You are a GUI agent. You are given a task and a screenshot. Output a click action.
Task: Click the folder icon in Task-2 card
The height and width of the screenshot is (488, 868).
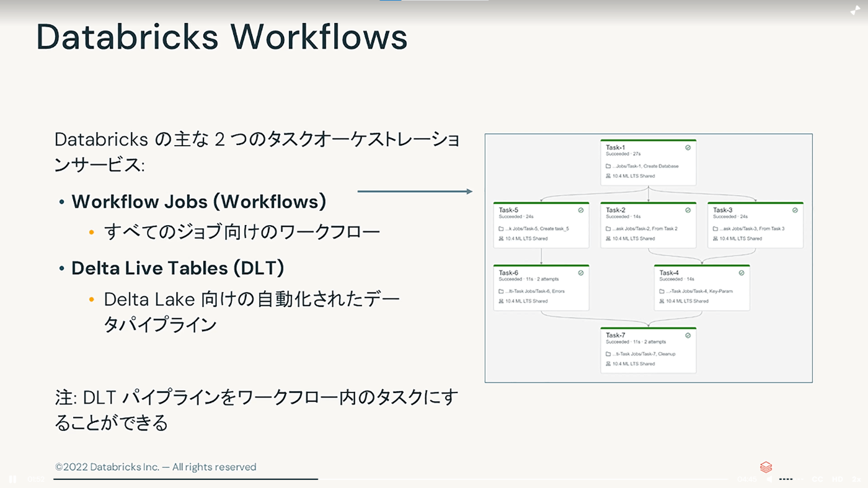tap(608, 229)
